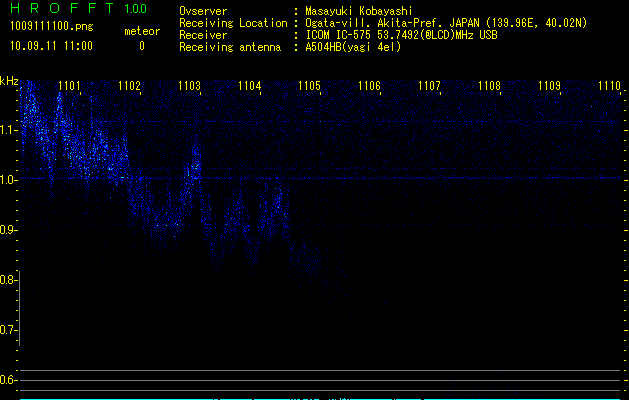Click the date stamp 10.09.11 11:00
Image resolution: width=629 pixels, height=400 pixels.
coord(51,46)
